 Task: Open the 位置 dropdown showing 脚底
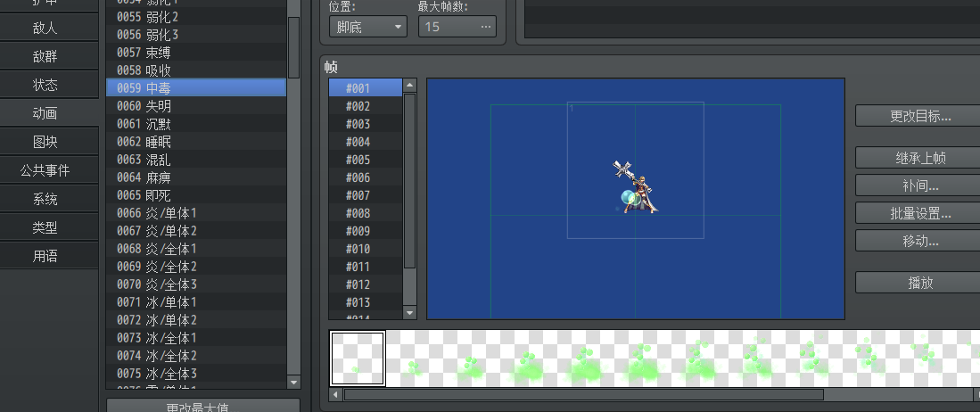coord(368,27)
